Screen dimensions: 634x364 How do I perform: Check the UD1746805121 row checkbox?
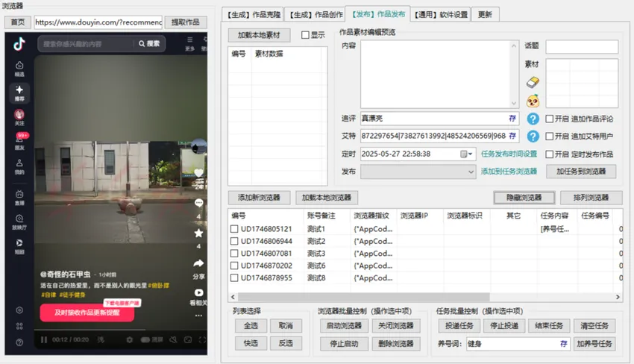coord(234,229)
